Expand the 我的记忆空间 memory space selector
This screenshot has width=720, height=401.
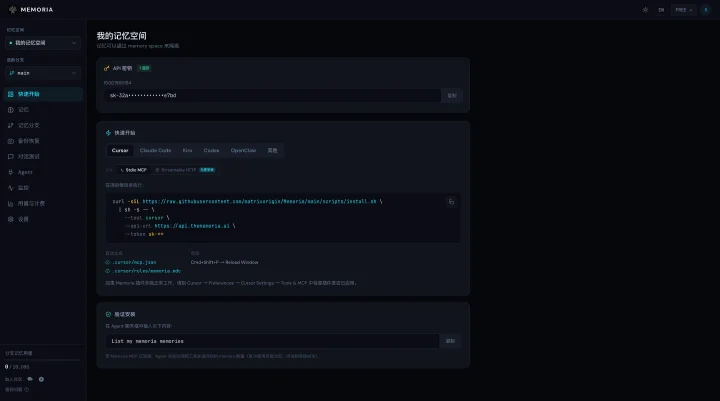[43, 43]
